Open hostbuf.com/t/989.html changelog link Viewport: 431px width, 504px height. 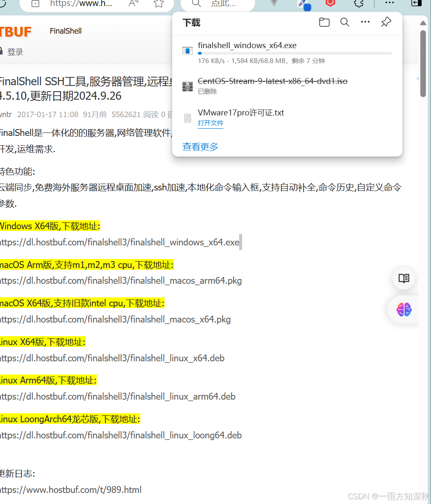pyautogui.click(x=71, y=490)
